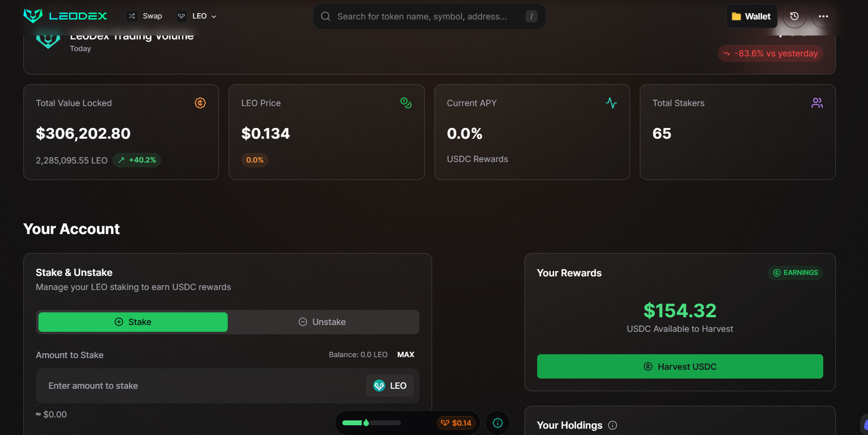The height and width of the screenshot is (435, 868).
Task: Click the Total Stakers people icon
Action: [x=817, y=103]
